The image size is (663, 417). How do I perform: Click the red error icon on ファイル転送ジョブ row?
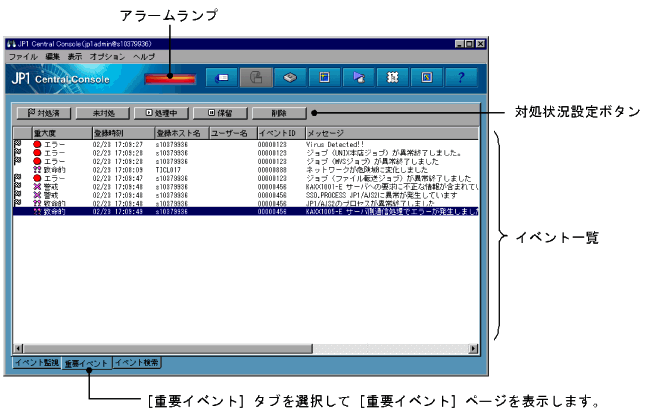point(37,178)
